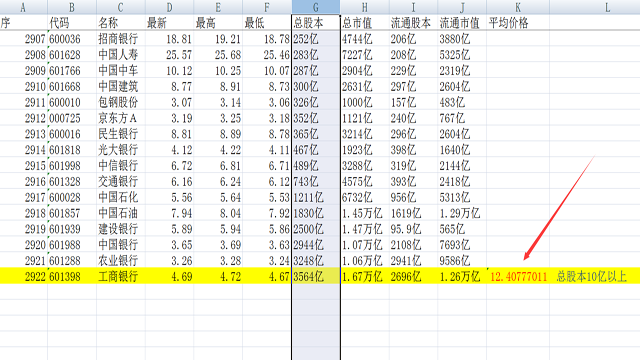This screenshot has height=360, width=640.
Task: Select the 中国石化 name cell
Action: click(x=120, y=197)
